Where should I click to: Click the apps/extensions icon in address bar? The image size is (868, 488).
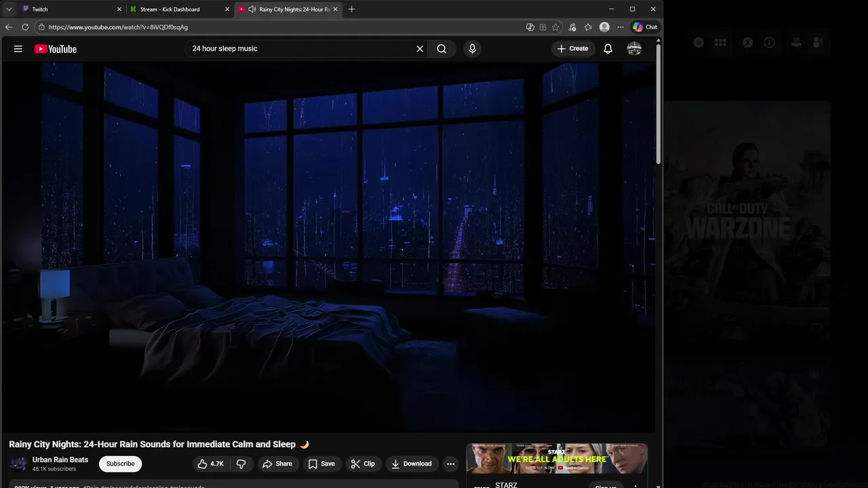pos(543,27)
